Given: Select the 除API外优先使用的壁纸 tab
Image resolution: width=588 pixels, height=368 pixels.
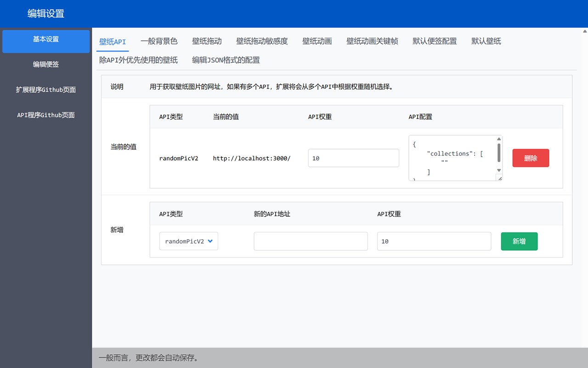Looking at the screenshot, I should pos(138,60).
